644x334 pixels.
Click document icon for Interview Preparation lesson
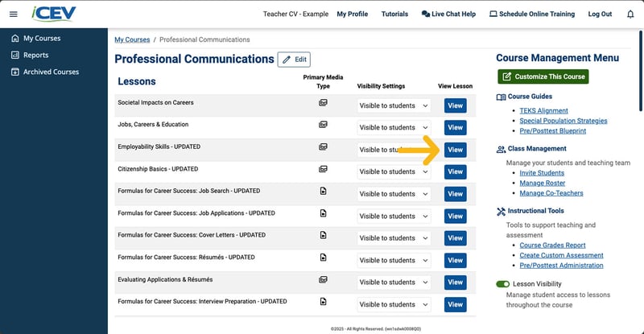pyautogui.click(x=324, y=302)
